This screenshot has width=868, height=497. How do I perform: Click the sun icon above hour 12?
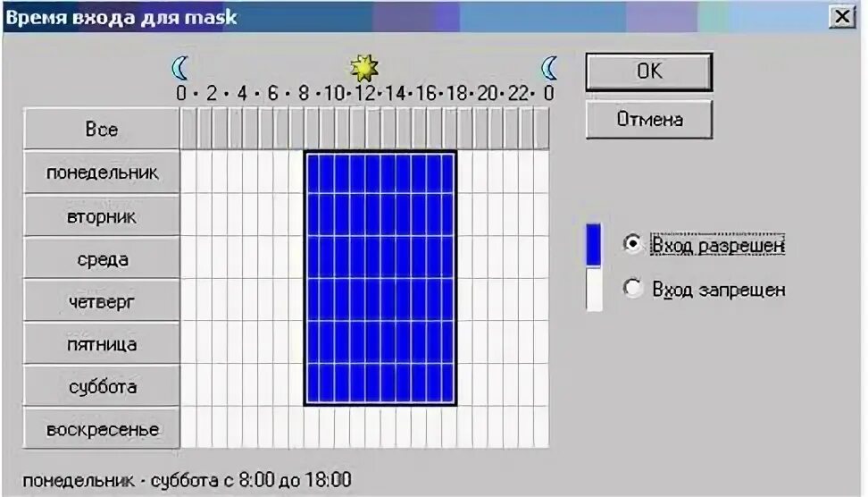coord(364,68)
